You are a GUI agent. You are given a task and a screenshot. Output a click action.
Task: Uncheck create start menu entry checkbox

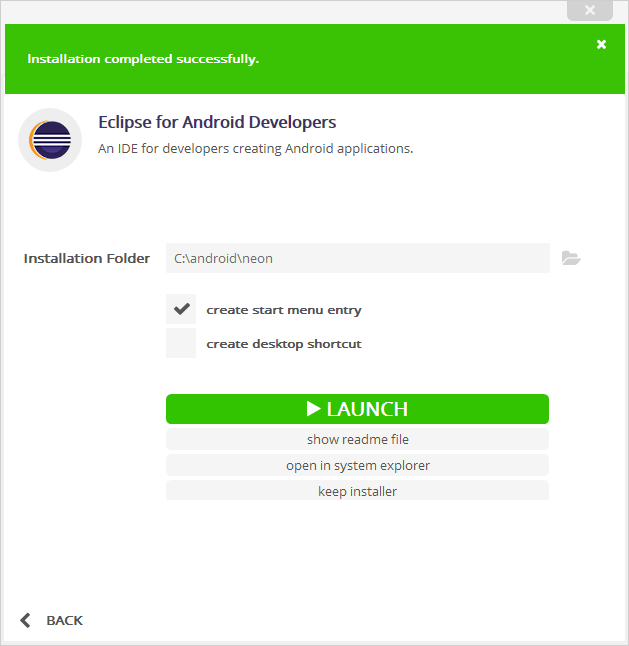pyautogui.click(x=181, y=309)
